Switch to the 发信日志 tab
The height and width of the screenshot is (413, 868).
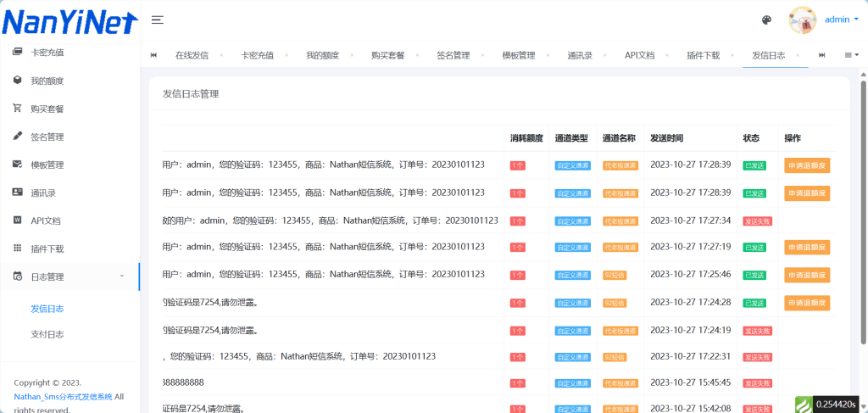[768, 55]
